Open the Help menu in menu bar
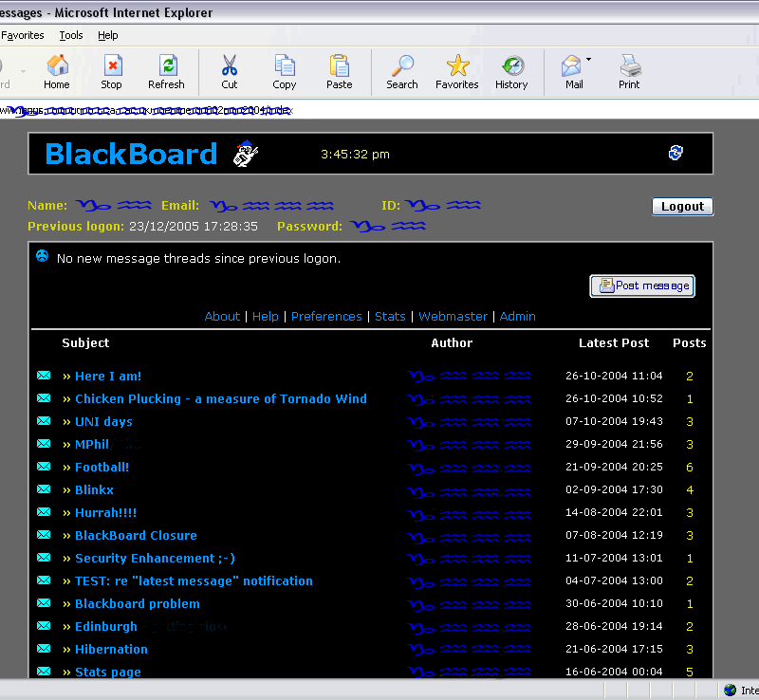Screen dimensions: 759x700 tap(107, 35)
